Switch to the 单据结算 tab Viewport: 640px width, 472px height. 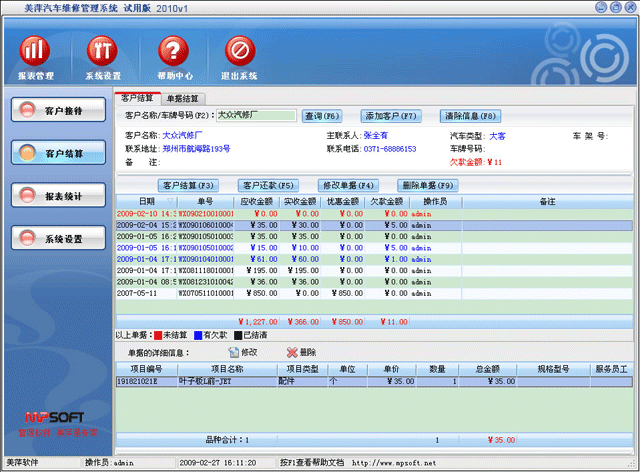pyautogui.click(x=182, y=98)
